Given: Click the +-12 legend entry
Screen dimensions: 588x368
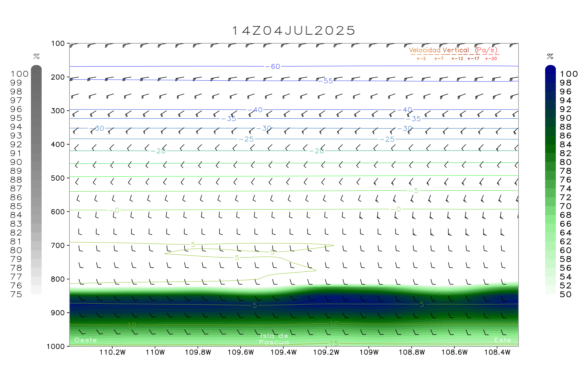Looking at the screenshot, I should (x=457, y=59).
